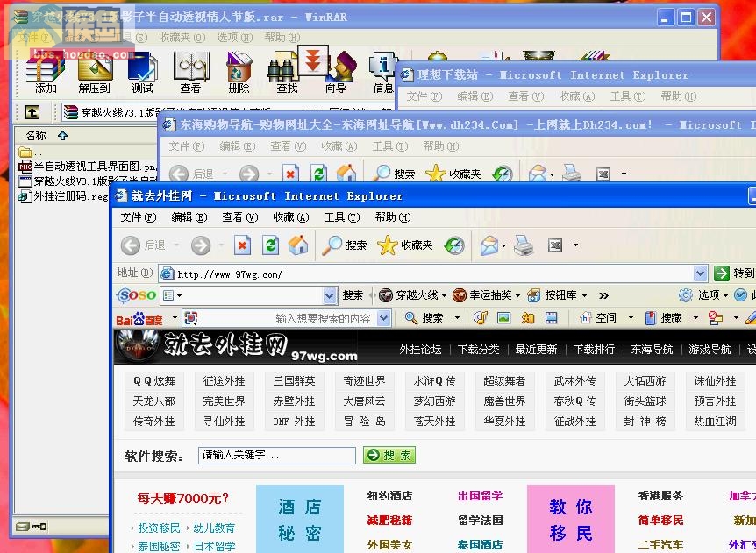Open the 最近更新 link in the site header
The width and height of the screenshot is (756, 553).
[536, 349]
